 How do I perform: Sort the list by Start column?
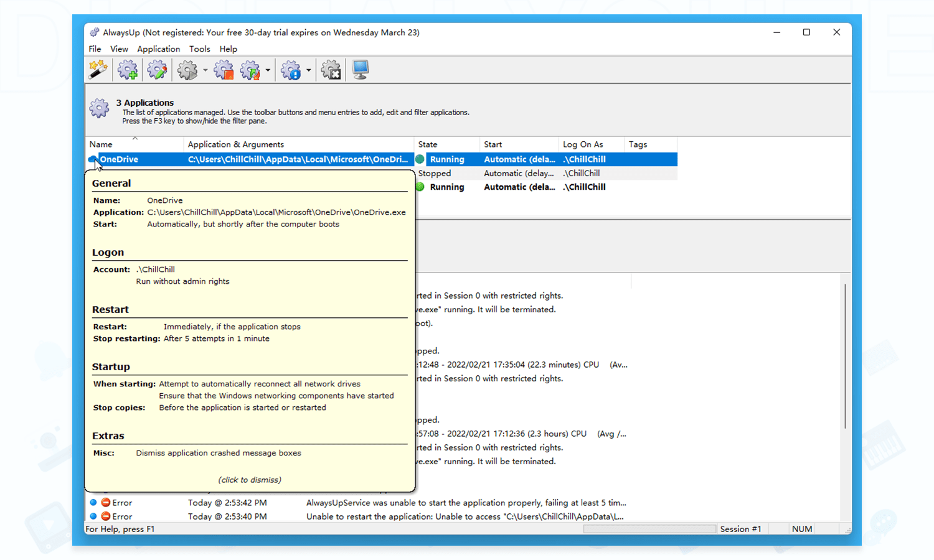[x=519, y=144]
